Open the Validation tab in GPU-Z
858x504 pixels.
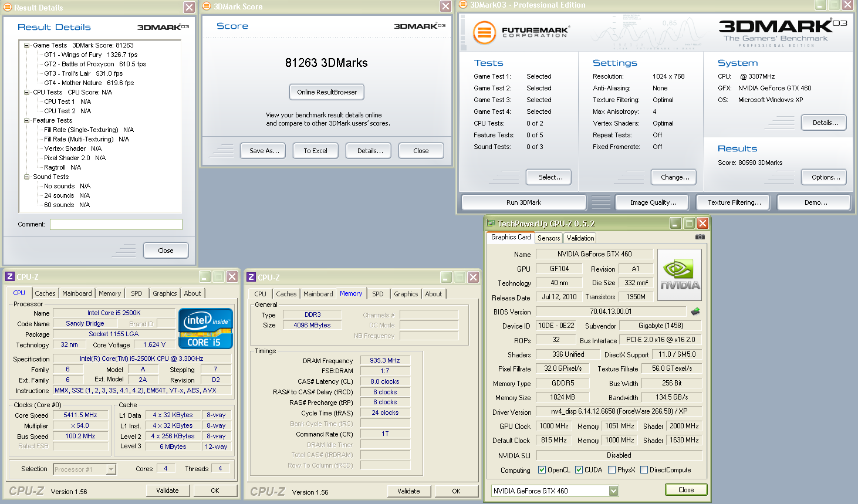coord(580,238)
